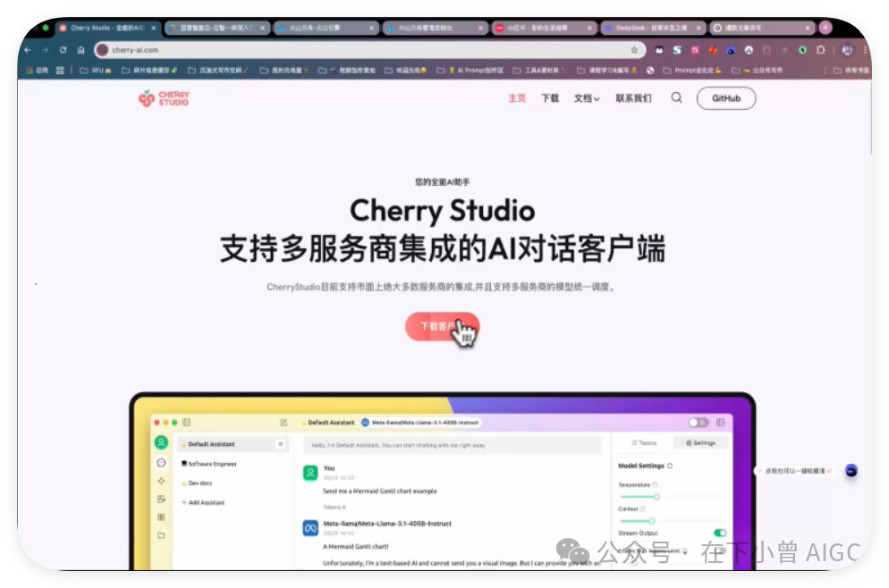Reload the cherry-ai.com page
889x588 pixels.
pyautogui.click(x=63, y=50)
